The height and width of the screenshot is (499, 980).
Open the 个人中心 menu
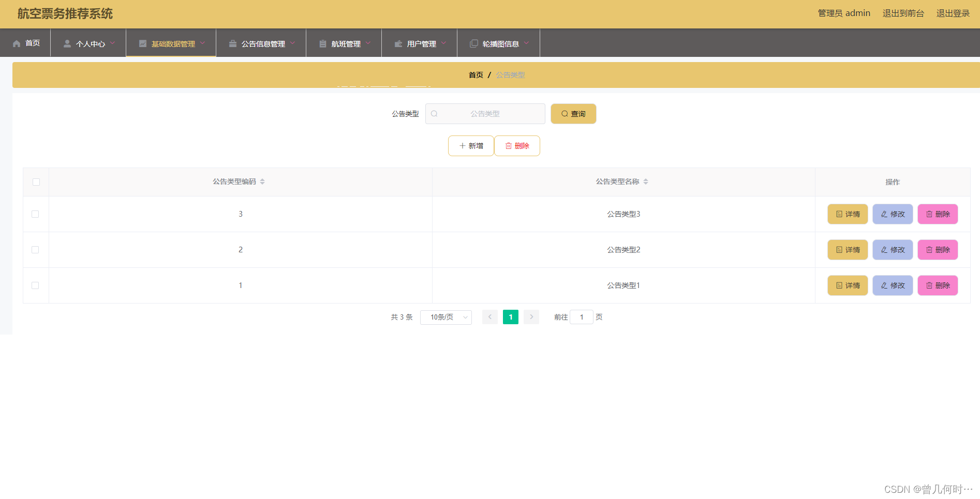tap(88, 43)
